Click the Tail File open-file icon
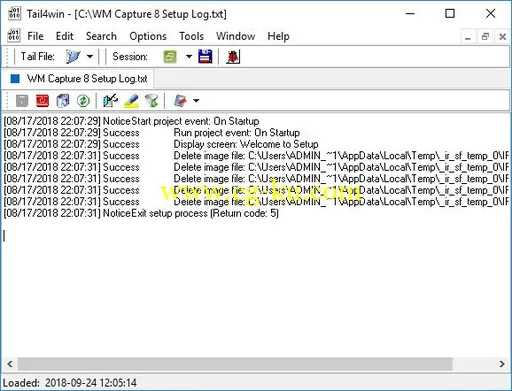 pos(73,56)
